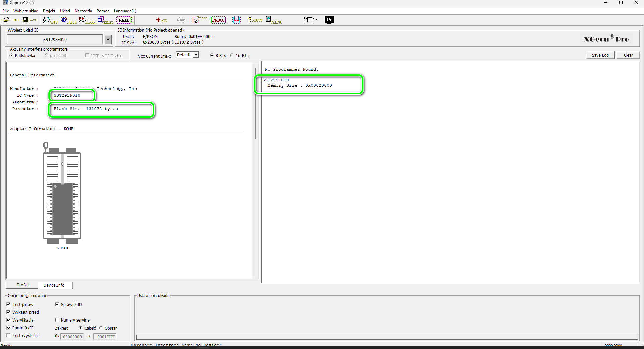The height and width of the screenshot is (349, 644).
Task: Toggle the Weryfikacja checkbox
Action: [8, 320]
